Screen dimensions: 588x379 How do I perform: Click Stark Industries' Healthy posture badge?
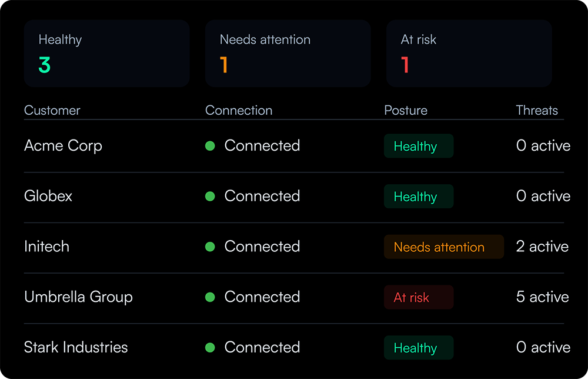419,347
